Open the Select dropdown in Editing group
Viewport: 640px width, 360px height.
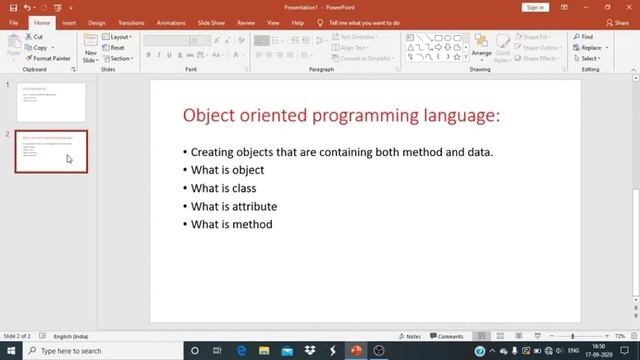click(587, 58)
